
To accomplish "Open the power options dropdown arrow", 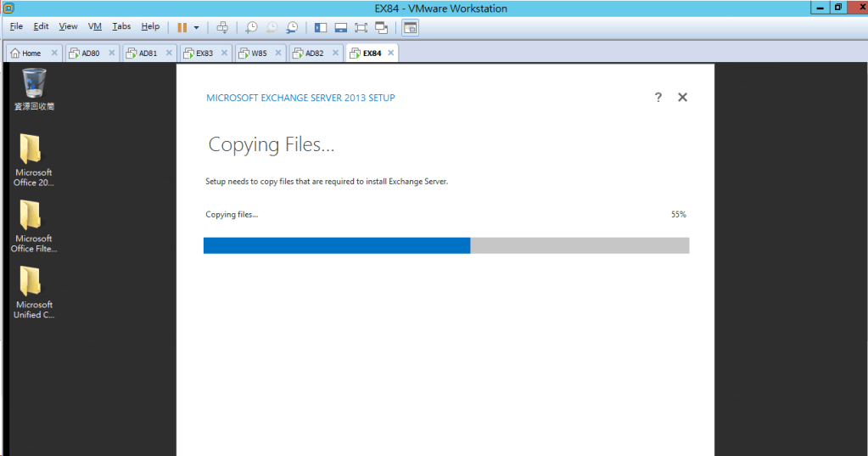I will click(x=196, y=27).
